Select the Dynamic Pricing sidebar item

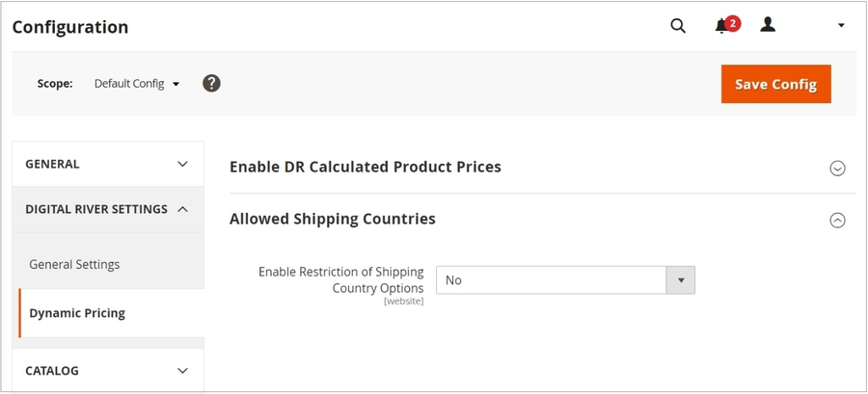click(77, 313)
